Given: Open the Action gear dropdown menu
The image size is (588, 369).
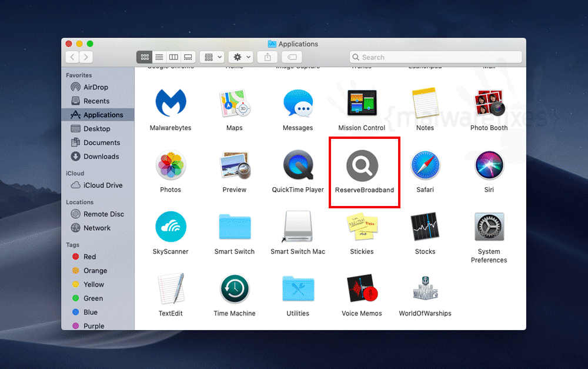Looking at the screenshot, I should coord(241,57).
